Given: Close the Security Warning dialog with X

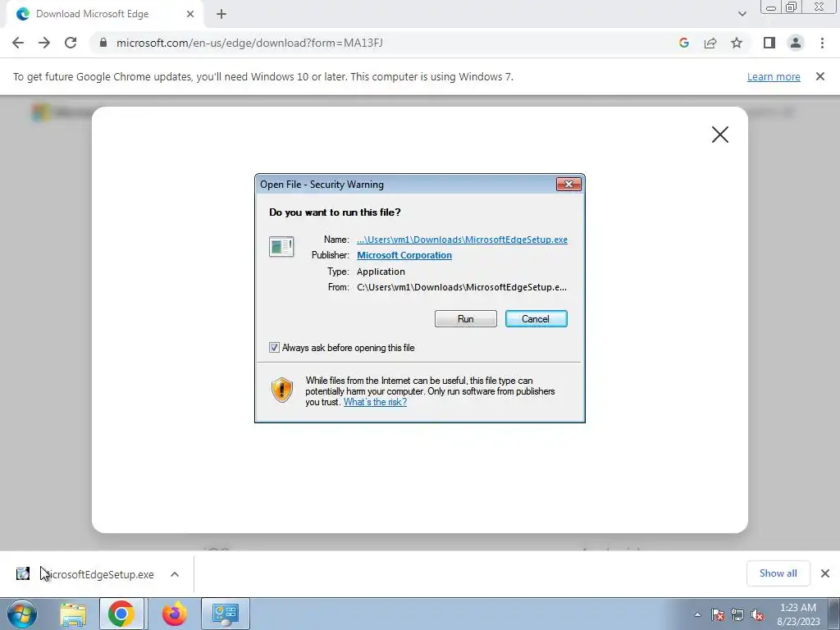Looking at the screenshot, I should pos(568,185).
